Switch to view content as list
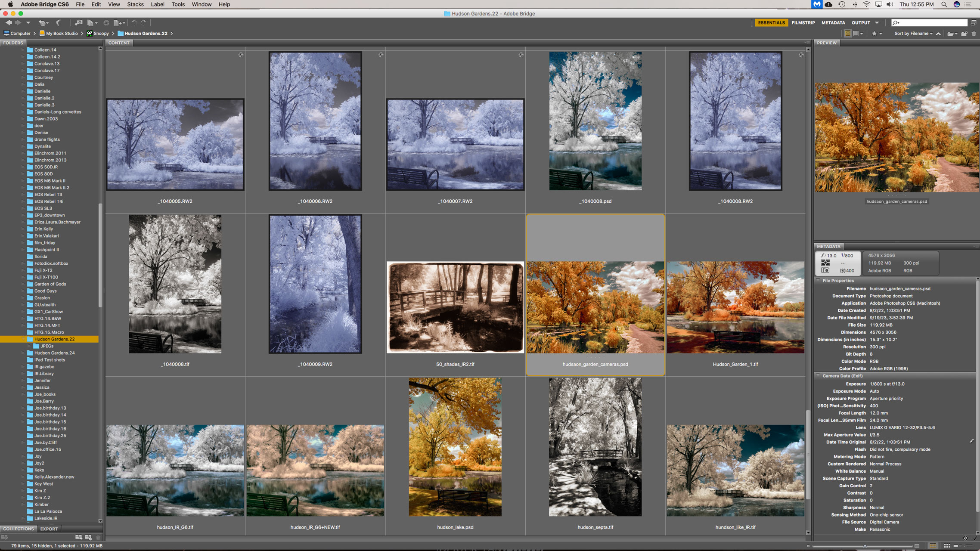 pyautogui.click(x=968, y=546)
